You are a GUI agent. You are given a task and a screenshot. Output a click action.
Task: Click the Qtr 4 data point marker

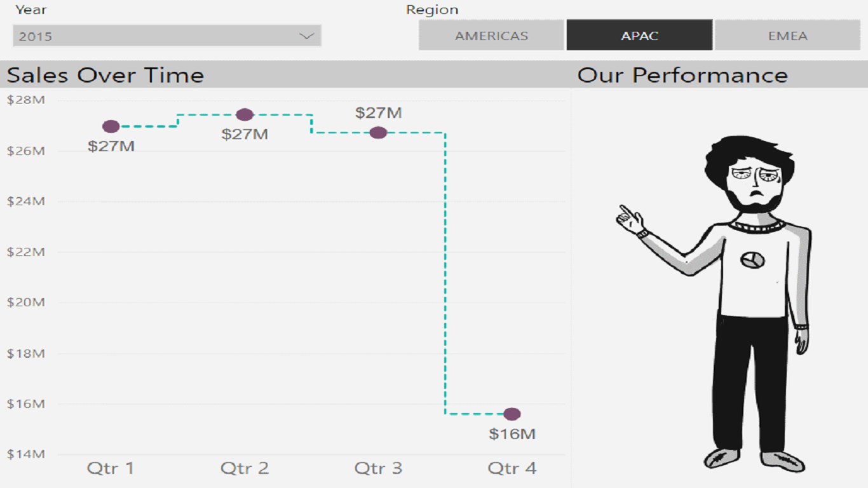512,414
